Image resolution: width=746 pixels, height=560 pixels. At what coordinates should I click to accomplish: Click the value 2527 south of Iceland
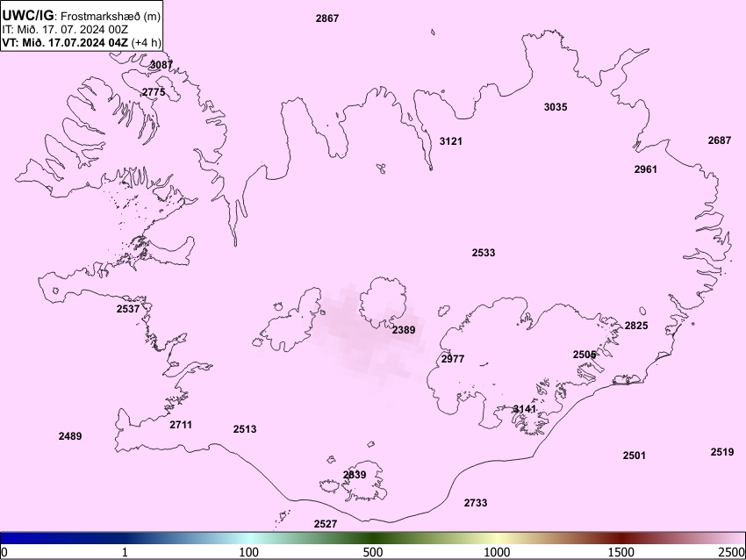click(x=326, y=524)
